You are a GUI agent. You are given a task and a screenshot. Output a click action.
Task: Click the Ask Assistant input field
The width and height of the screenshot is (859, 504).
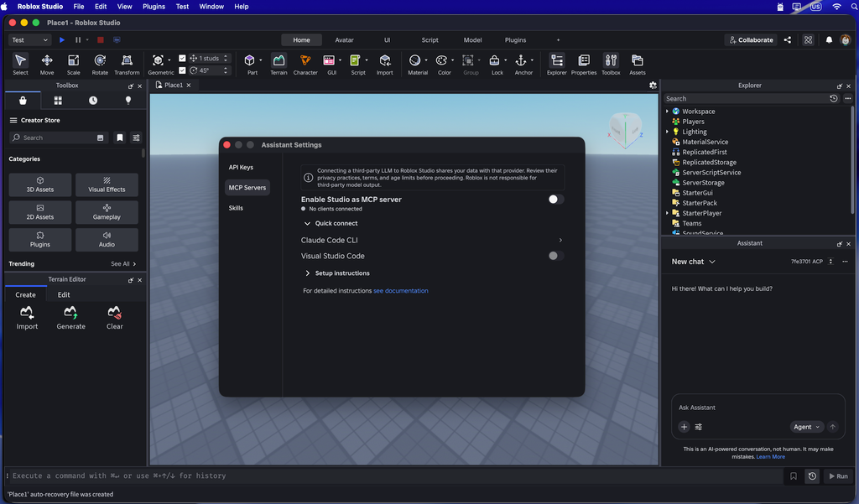pos(758,408)
